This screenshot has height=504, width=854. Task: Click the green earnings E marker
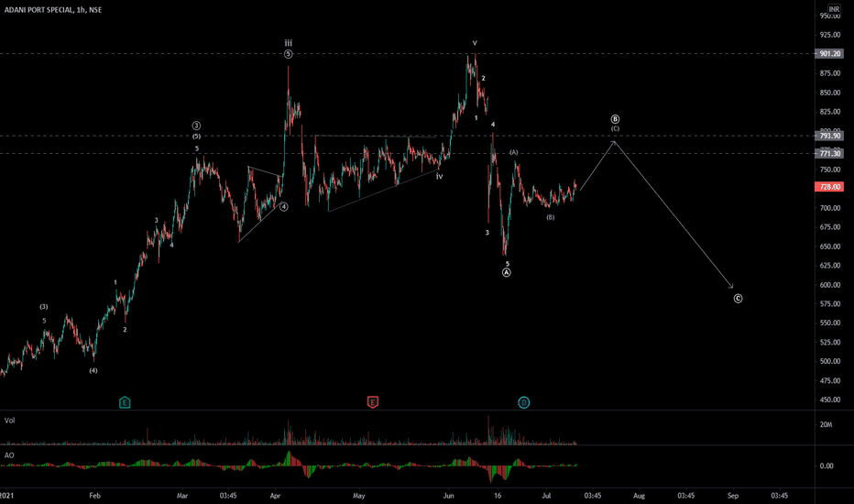(x=125, y=402)
